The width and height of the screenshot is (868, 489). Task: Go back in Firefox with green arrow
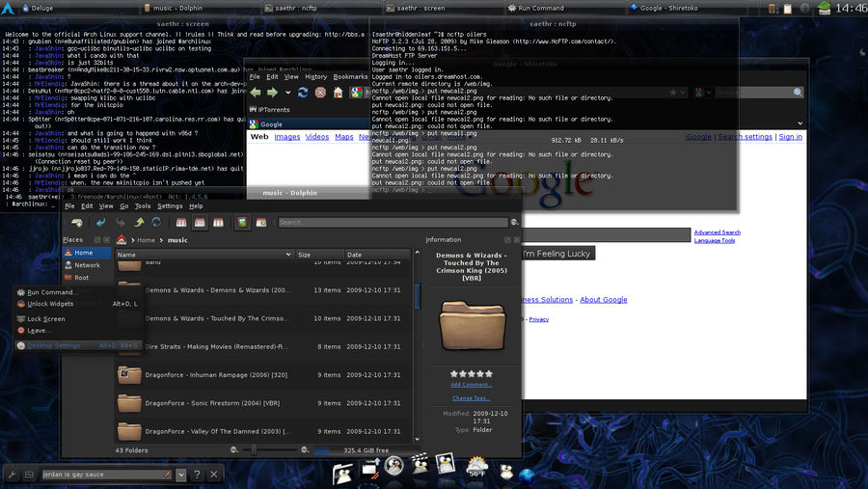coord(256,93)
